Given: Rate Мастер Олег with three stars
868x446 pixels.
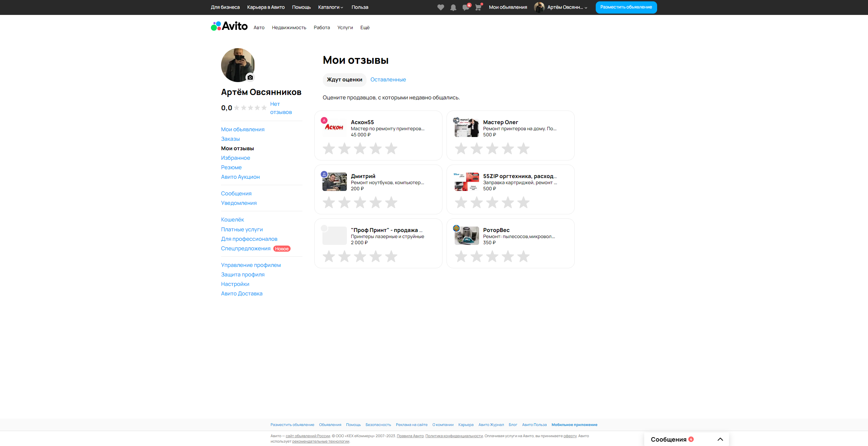Looking at the screenshot, I should [492, 149].
